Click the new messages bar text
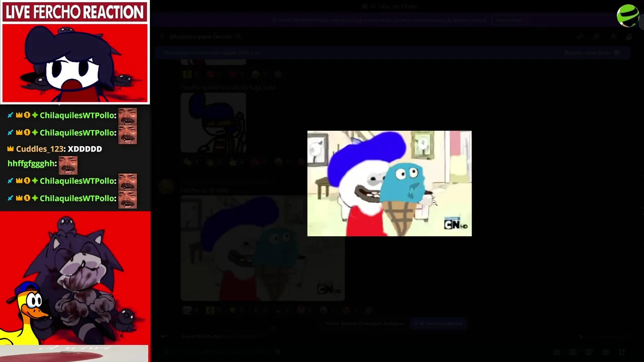Screen dimensions: 644x362 click(212, 52)
